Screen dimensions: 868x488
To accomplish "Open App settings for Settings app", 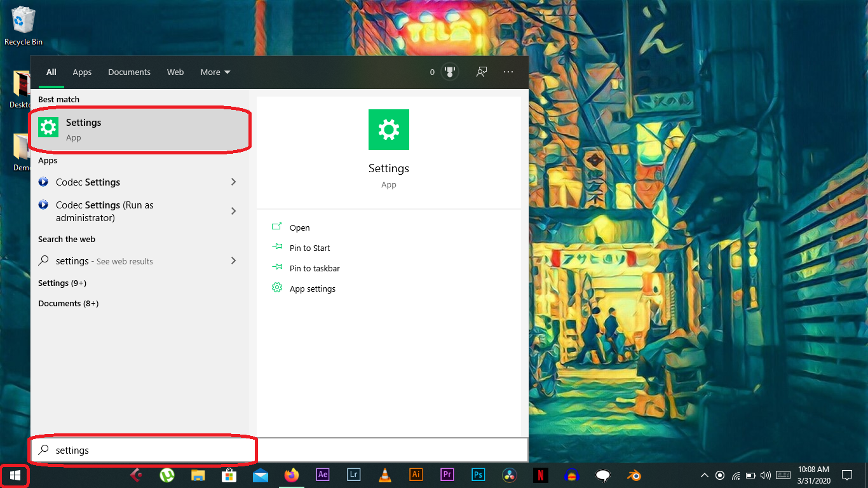I will tap(312, 288).
